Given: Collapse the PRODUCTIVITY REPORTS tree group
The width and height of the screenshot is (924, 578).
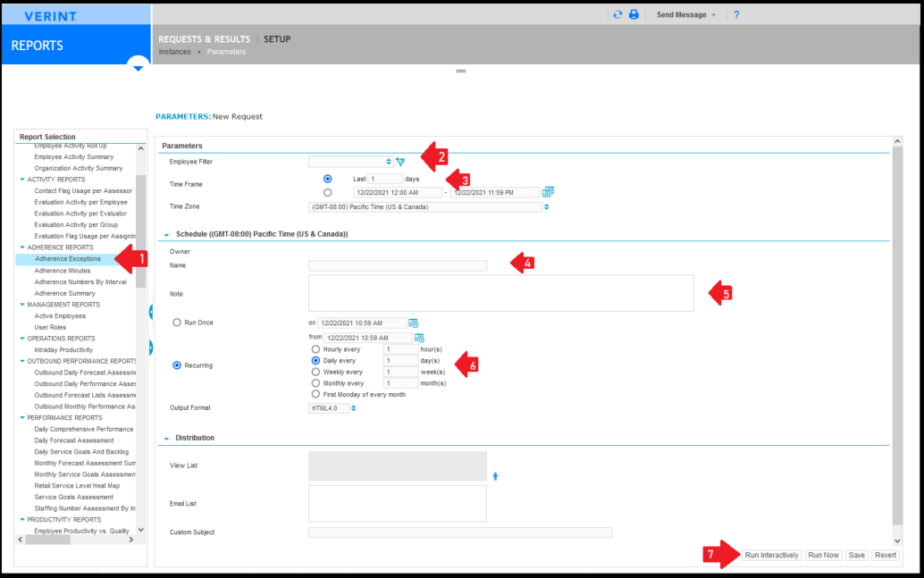Looking at the screenshot, I should (22, 520).
